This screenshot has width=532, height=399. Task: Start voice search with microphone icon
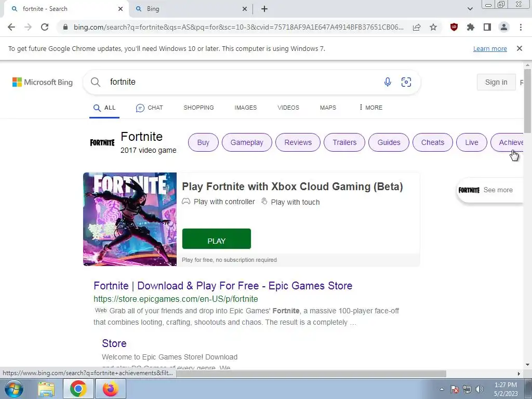coord(388,82)
